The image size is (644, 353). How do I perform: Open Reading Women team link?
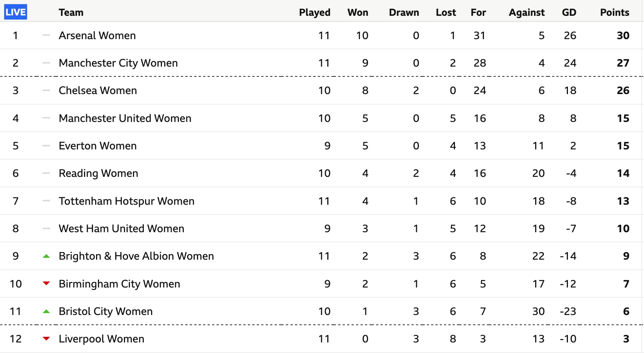(98, 173)
